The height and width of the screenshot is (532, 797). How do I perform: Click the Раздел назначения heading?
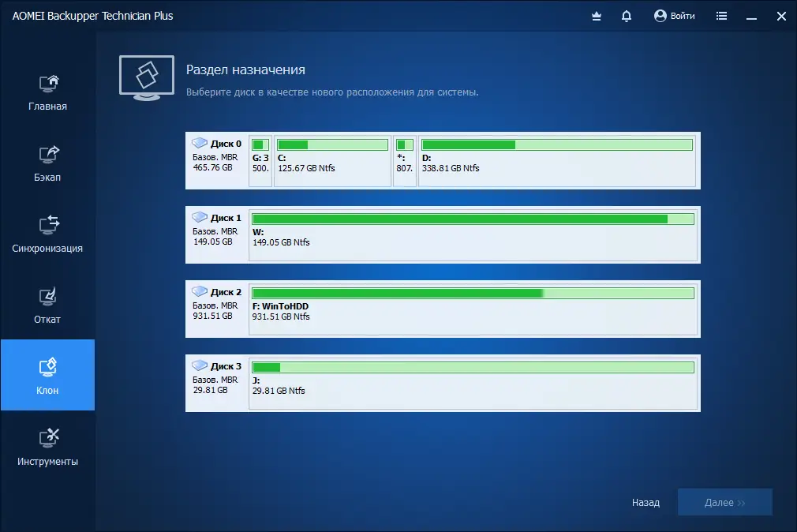click(245, 69)
